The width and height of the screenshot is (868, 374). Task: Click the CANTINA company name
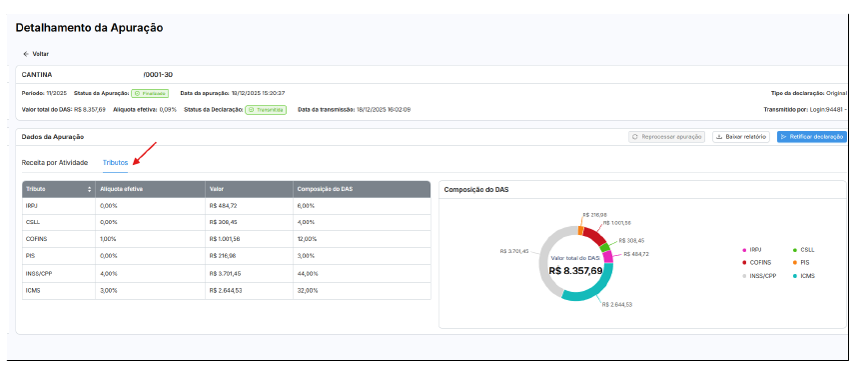point(37,75)
